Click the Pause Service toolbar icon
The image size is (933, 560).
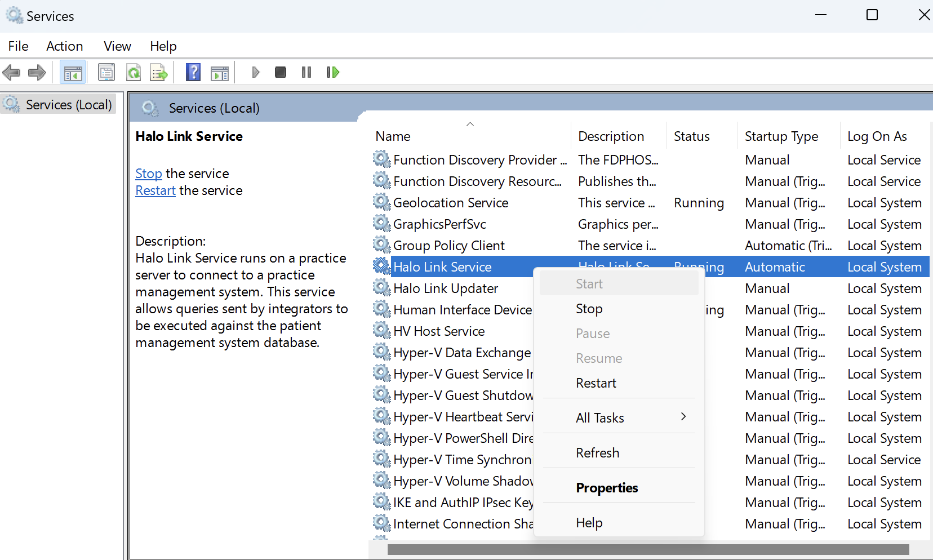(x=306, y=72)
